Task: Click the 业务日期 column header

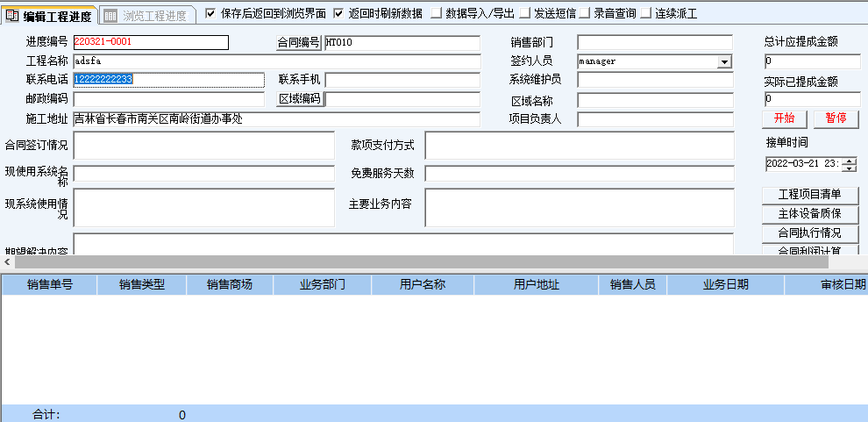Action: [x=725, y=284]
